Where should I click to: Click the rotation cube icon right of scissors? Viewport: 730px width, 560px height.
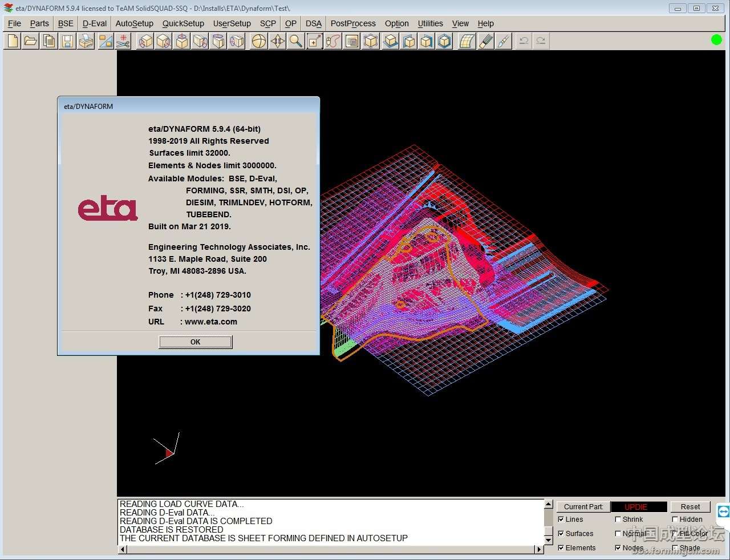tap(146, 41)
